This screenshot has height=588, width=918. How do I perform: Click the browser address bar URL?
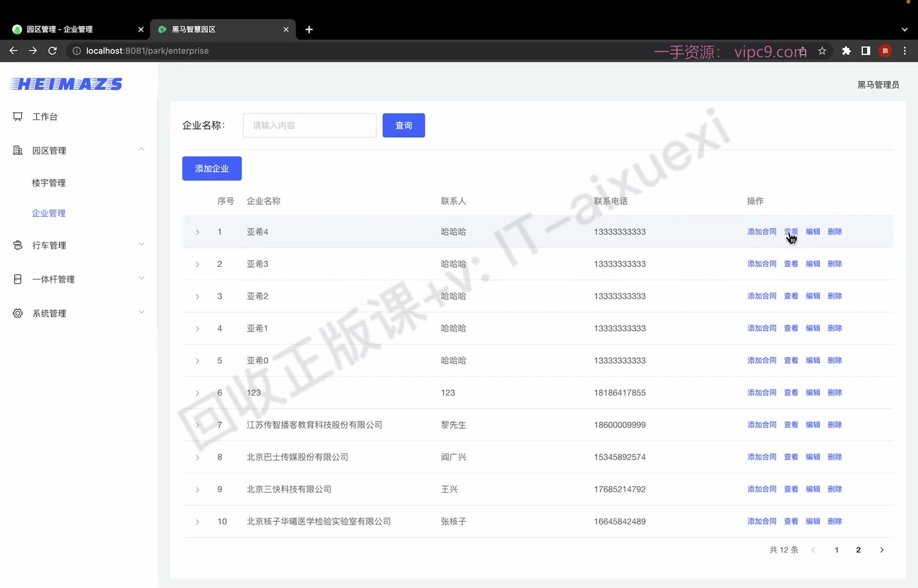click(x=147, y=51)
